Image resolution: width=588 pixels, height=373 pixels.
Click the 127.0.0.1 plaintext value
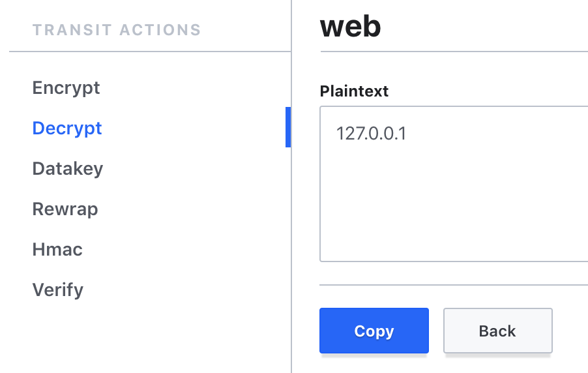[371, 134]
